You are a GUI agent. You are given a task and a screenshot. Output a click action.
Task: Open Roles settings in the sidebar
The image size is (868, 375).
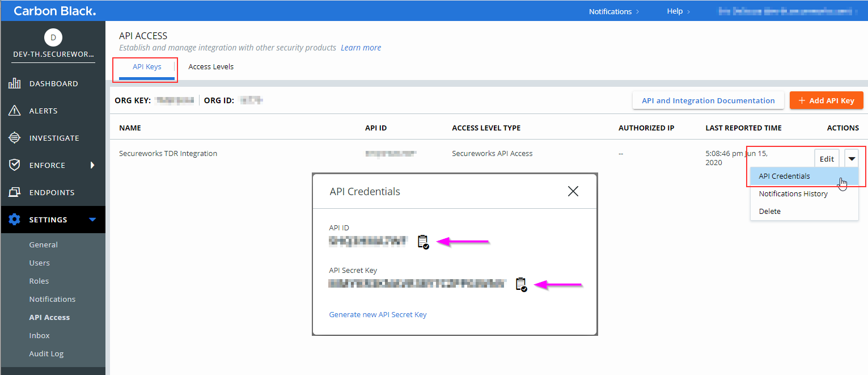(39, 281)
